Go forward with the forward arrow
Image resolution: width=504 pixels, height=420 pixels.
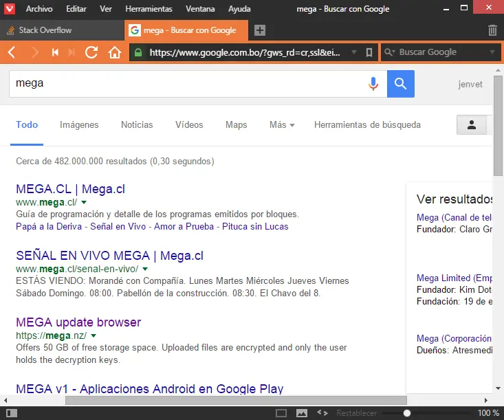[34, 52]
